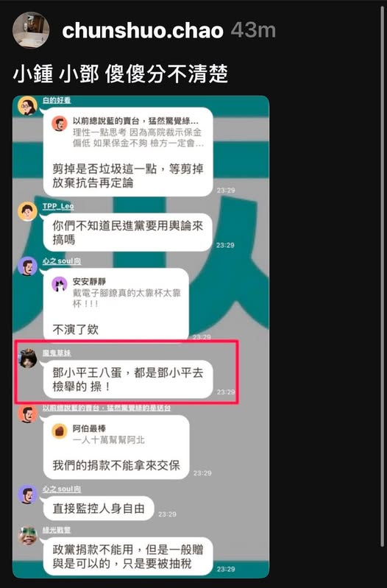Select message 鄧小平王八蛋 bubble
387x588 pixels.
(128, 379)
